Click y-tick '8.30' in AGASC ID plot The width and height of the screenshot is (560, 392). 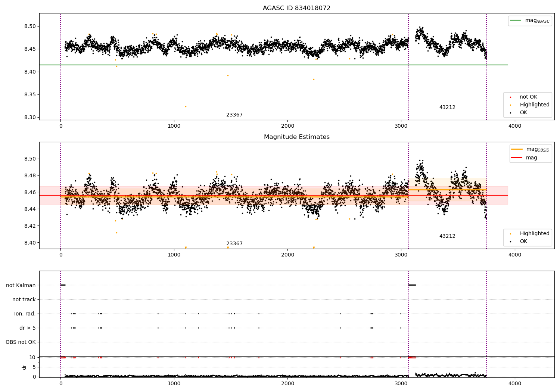(x=30, y=117)
